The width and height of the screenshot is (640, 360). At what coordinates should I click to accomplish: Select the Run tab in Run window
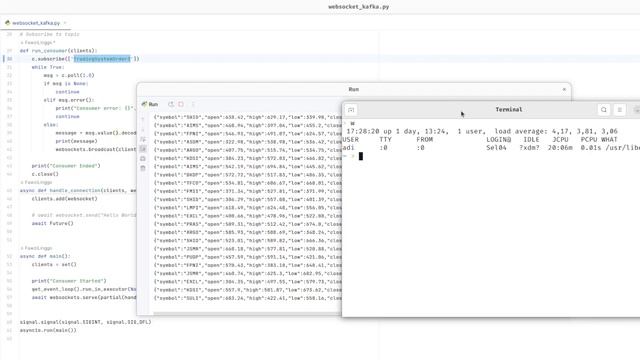tap(150, 104)
